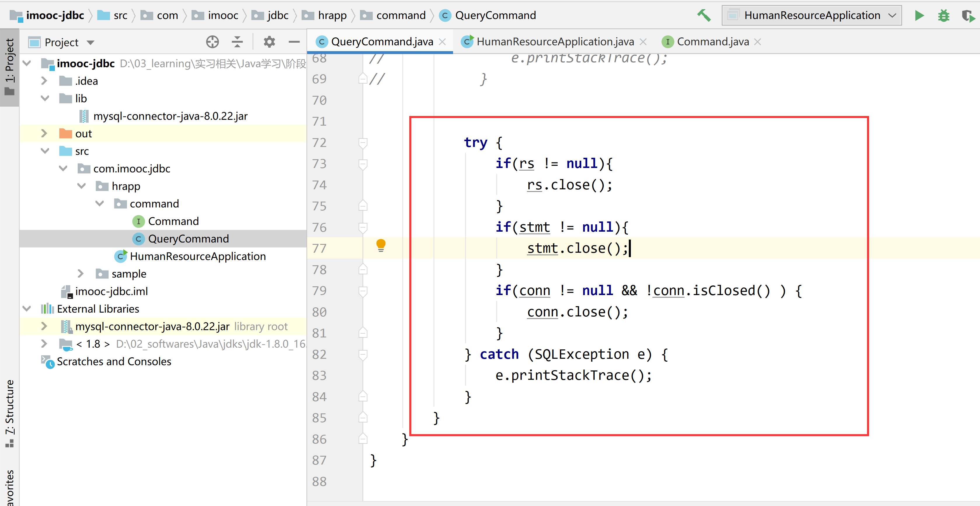
Task: Click the Build project hammer icon
Action: (x=704, y=15)
